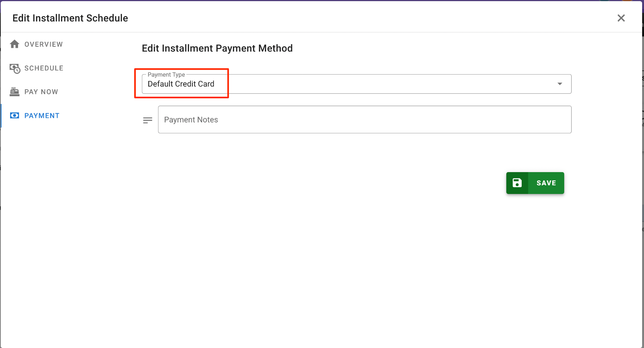644x348 pixels.
Task: Expand the Payment Type dropdown arrow
Action: (560, 84)
